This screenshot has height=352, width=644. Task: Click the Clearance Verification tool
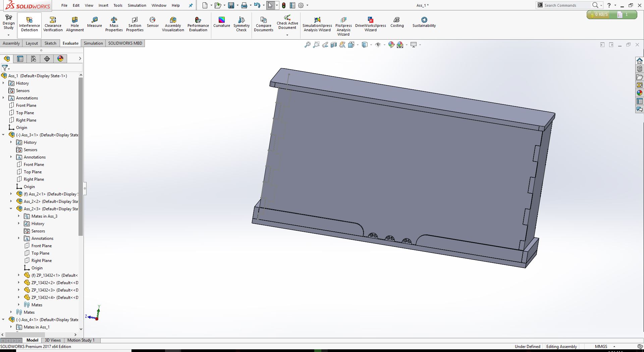(x=53, y=24)
